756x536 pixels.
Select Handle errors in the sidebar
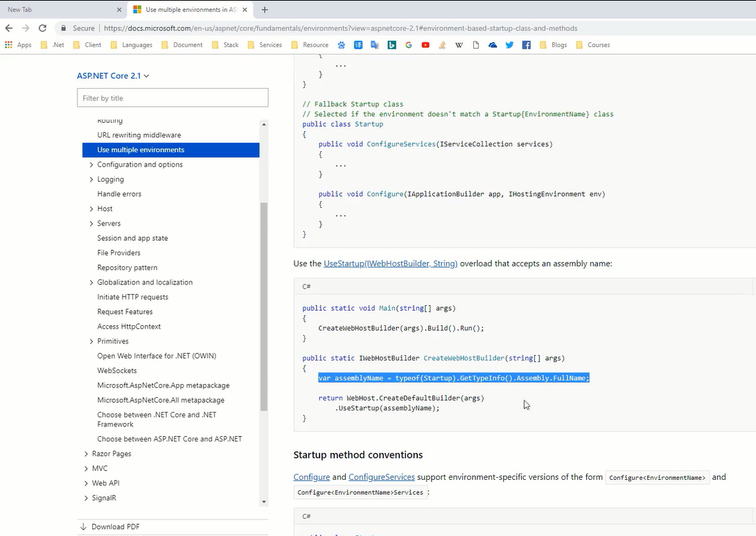click(119, 194)
